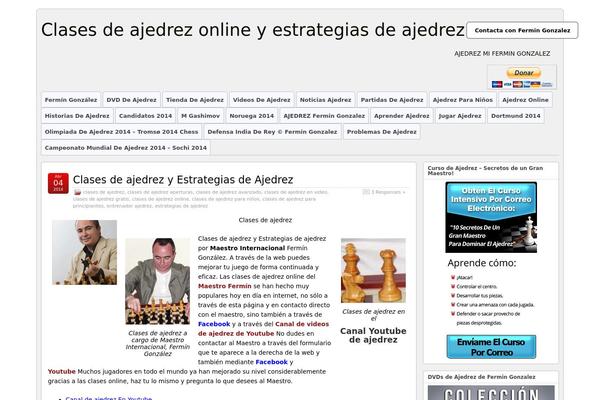Open the responses comment link
This screenshot has width=600, height=400.
pyautogui.click(x=386, y=192)
